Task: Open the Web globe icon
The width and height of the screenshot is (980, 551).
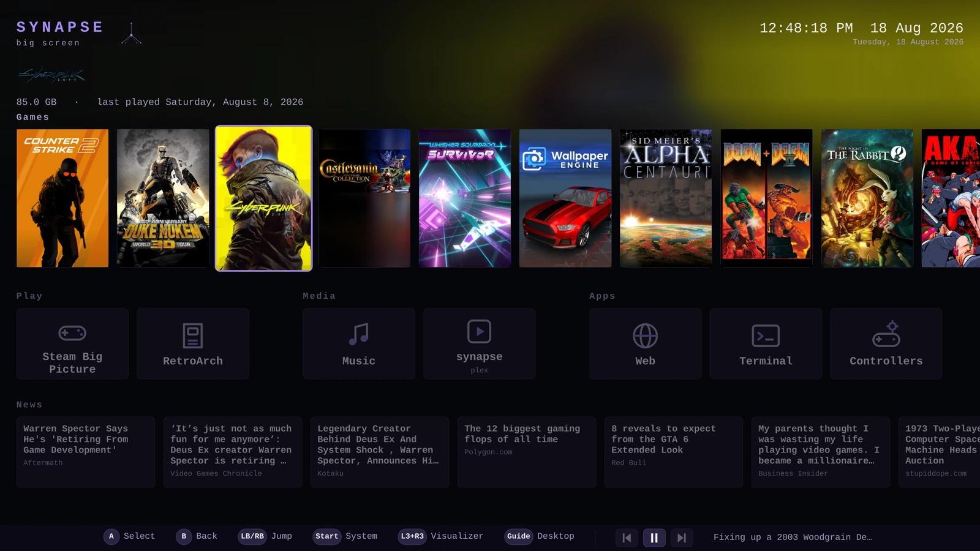Action: click(645, 335)
